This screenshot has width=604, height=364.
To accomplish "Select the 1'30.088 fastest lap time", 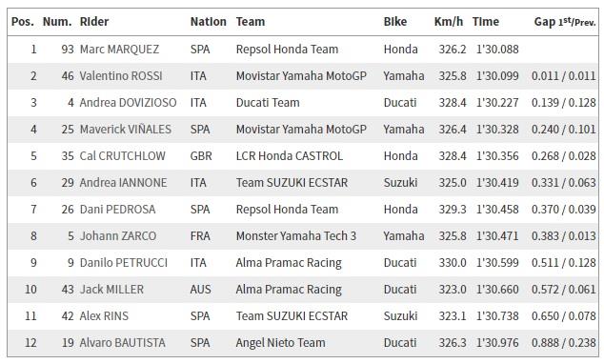I will point(497,50).
